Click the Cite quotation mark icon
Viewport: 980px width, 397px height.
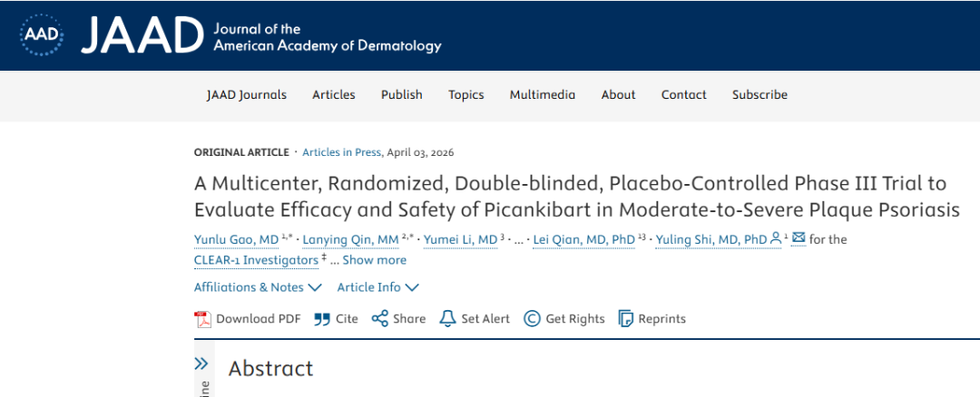321,318
